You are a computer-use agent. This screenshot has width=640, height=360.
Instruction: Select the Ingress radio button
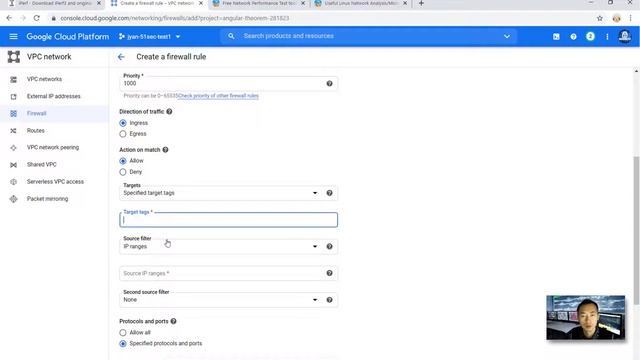(123, 123)
